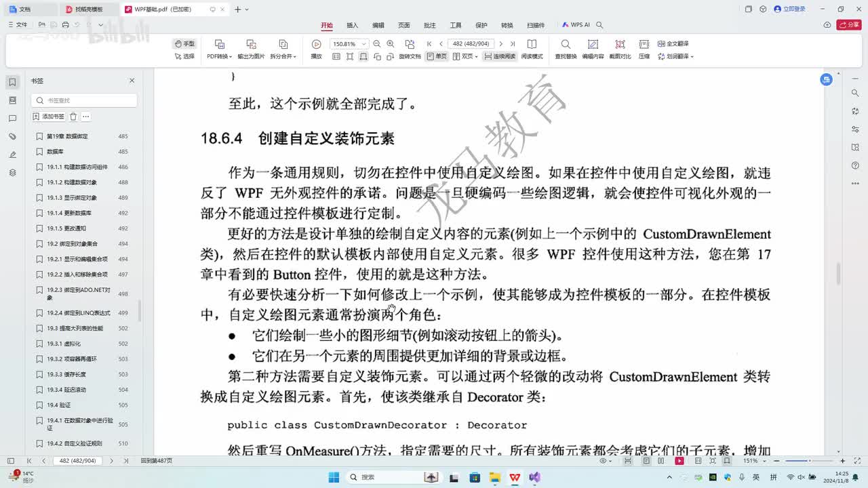Image resolution: width=868 pixels, height=488 pixels.
Task: Open the 拆分合并 dropdown
Action: coord(283,56)
